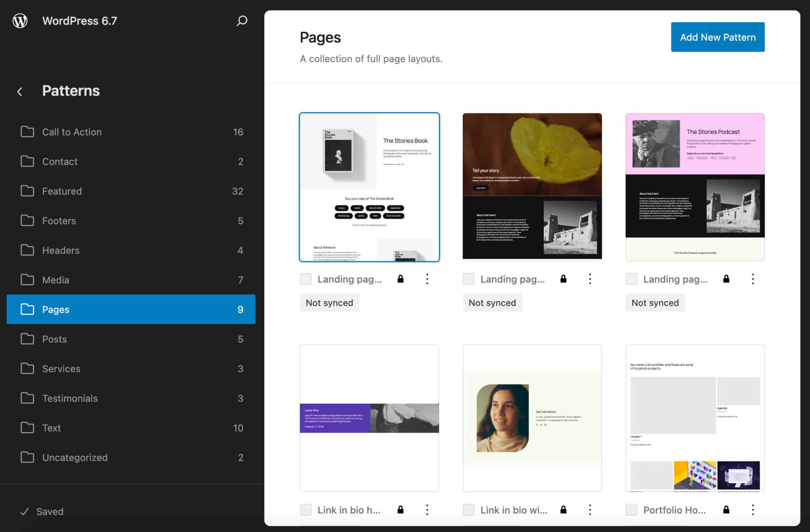
Task: Open options menu for Link in bio pattern
Action: click(427, 510)
